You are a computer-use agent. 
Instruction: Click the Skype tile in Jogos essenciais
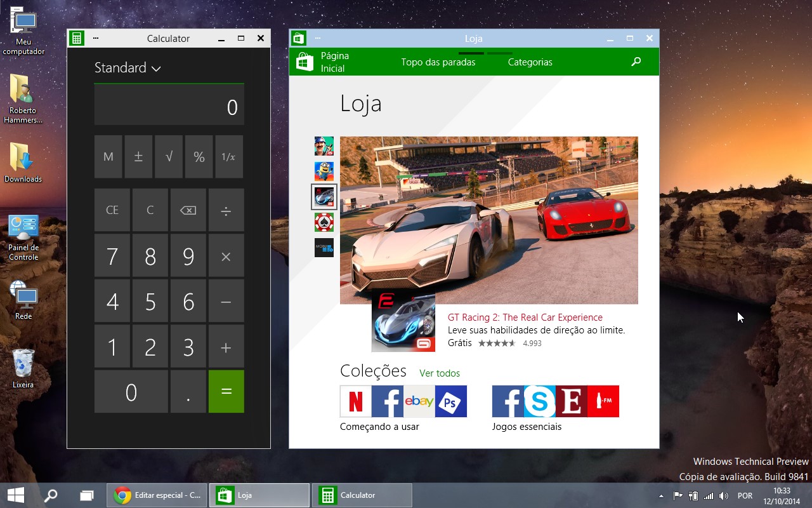coord(540,401)
